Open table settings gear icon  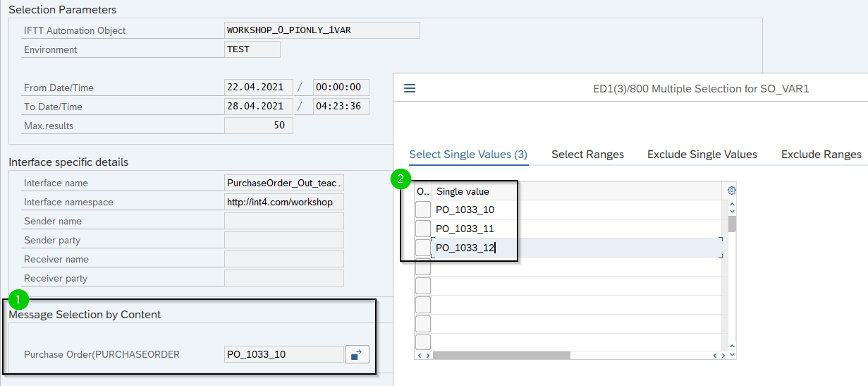(731, 191)
